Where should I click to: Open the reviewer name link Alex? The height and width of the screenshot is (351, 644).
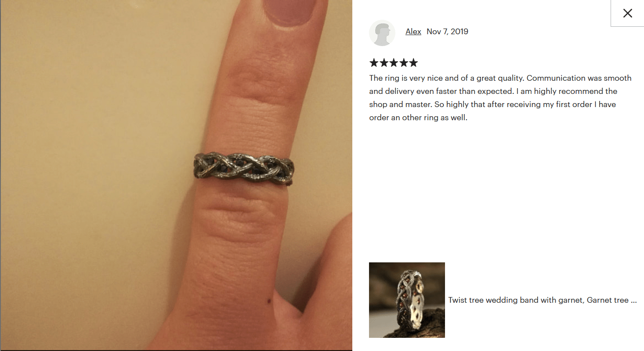413,32
